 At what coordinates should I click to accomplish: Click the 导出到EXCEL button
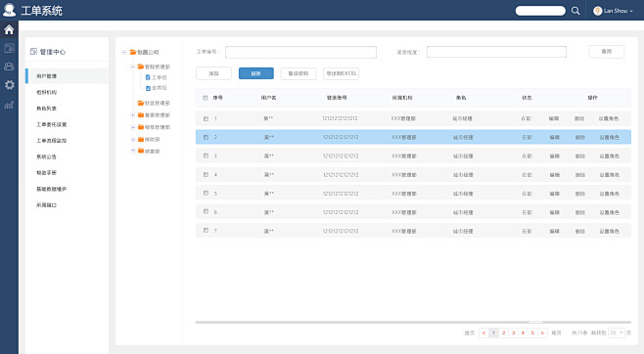(341, 73)
